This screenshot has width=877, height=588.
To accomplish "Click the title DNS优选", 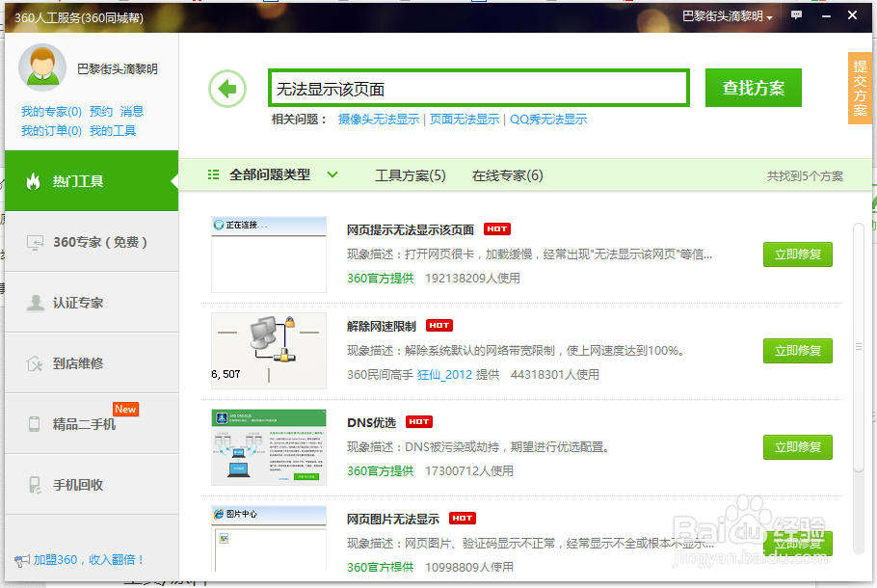I will 371,422.
